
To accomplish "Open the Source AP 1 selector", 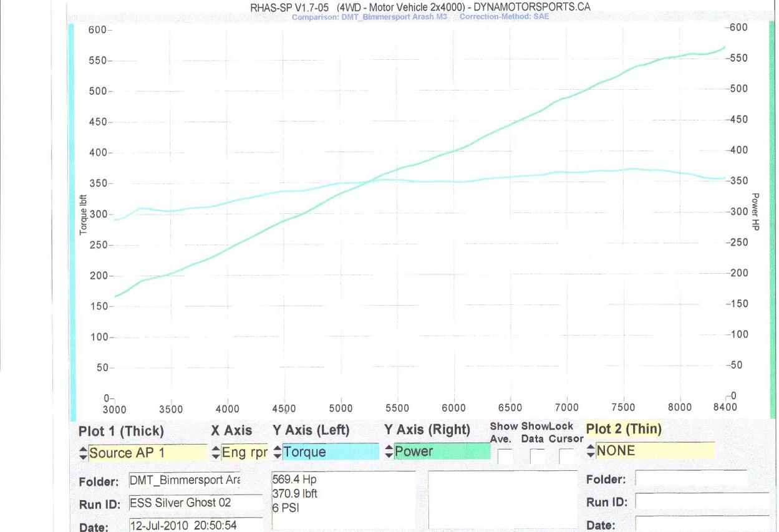I will click(x=148, y=453).
